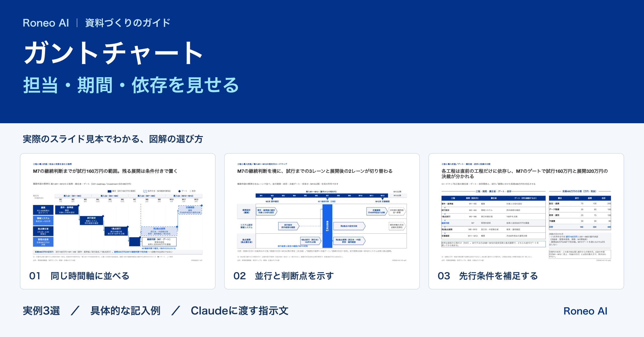Image resolution: width=644 pixels, height=337 pixels.
Task: Click the subtitle 担当・期間・依存を見せる
Action: click(x=131, y=85)
